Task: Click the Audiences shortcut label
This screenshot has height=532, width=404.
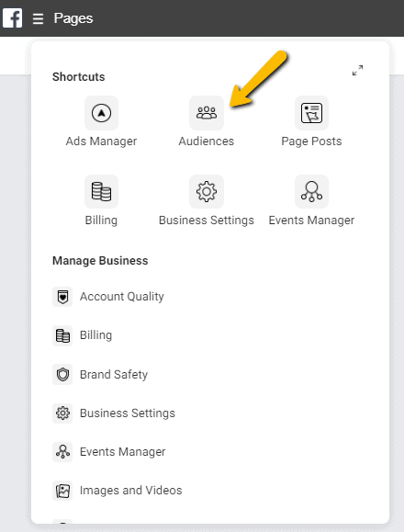Action: coord(207,141)
